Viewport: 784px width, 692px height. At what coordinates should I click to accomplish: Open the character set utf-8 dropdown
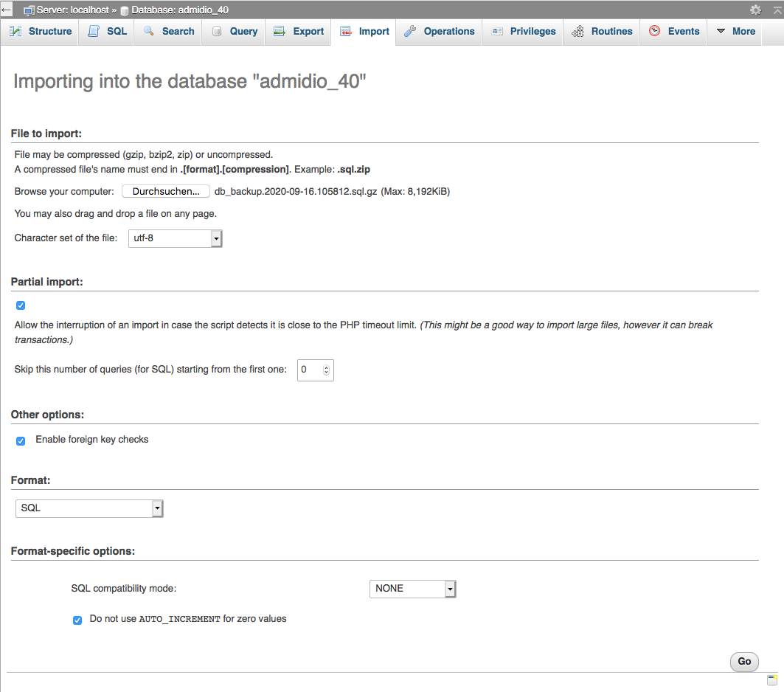[x=175, y=238]
